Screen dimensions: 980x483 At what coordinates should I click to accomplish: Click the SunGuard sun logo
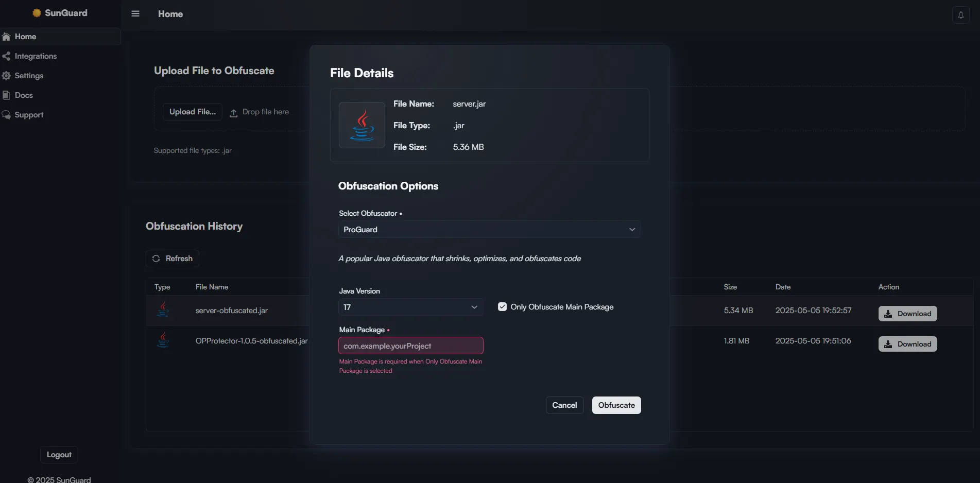[37, 13]
